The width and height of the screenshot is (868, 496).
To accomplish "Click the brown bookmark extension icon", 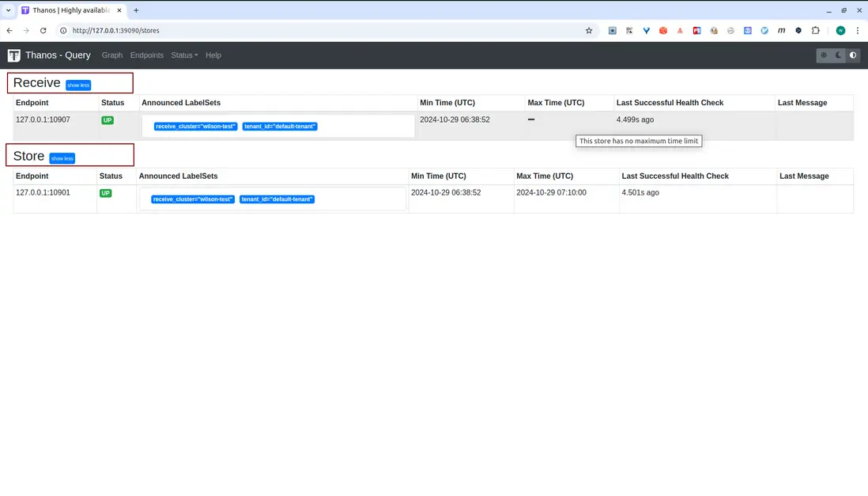I will click(714, 31).
